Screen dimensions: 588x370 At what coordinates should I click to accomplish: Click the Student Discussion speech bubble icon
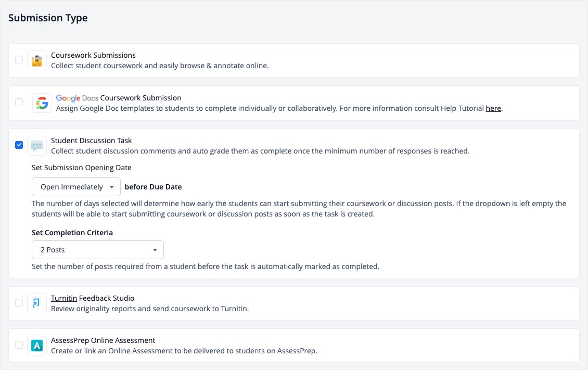[x=37, y=146]
